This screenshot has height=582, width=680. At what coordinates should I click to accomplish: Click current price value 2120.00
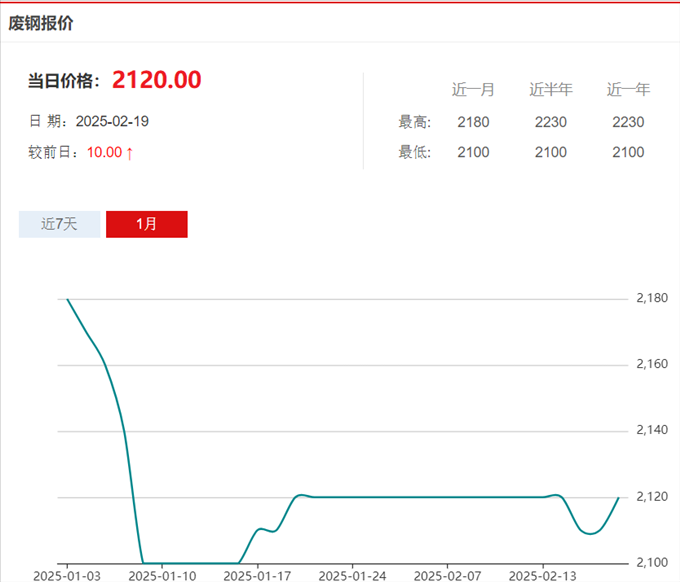[x=157, y=80]
